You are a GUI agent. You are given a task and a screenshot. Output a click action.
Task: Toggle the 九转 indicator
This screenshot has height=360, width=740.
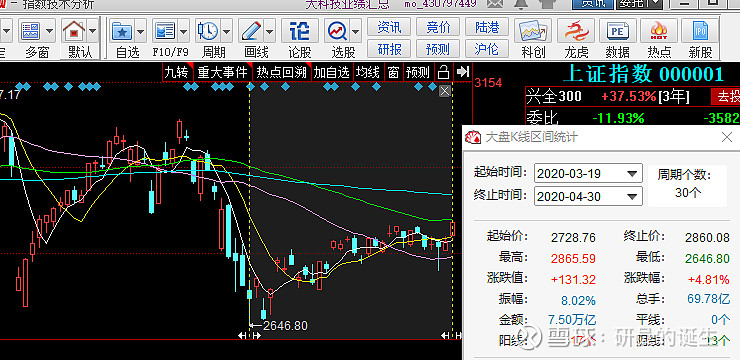[176, 72]
